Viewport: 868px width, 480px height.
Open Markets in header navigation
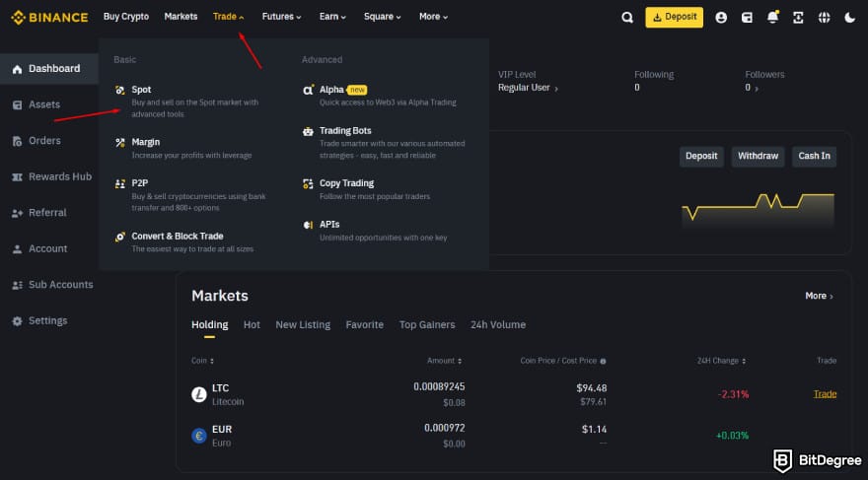point(181,17)
